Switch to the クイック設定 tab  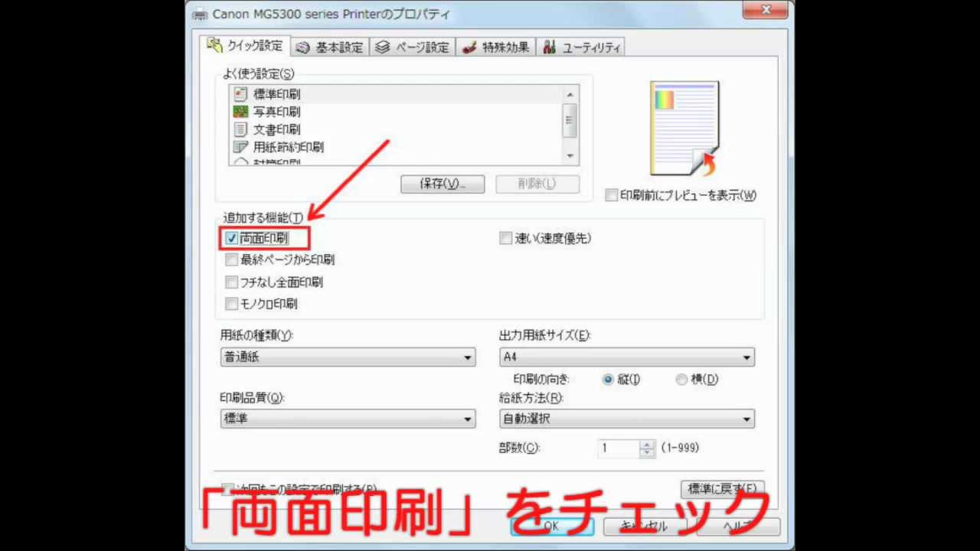246,46
